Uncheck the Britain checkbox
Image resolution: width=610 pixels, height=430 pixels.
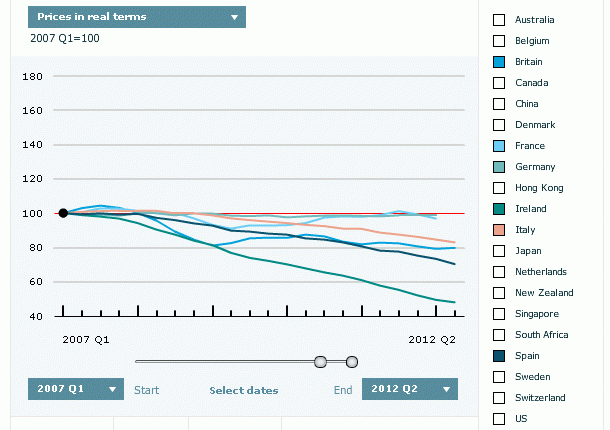(499, 62)
